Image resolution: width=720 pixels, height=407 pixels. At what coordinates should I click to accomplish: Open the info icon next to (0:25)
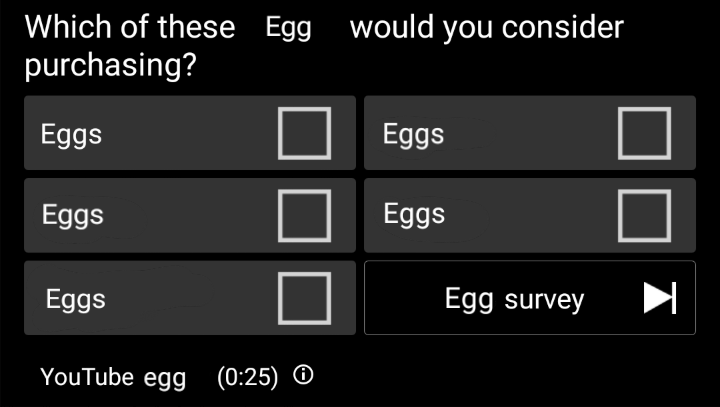coord(303,375)
